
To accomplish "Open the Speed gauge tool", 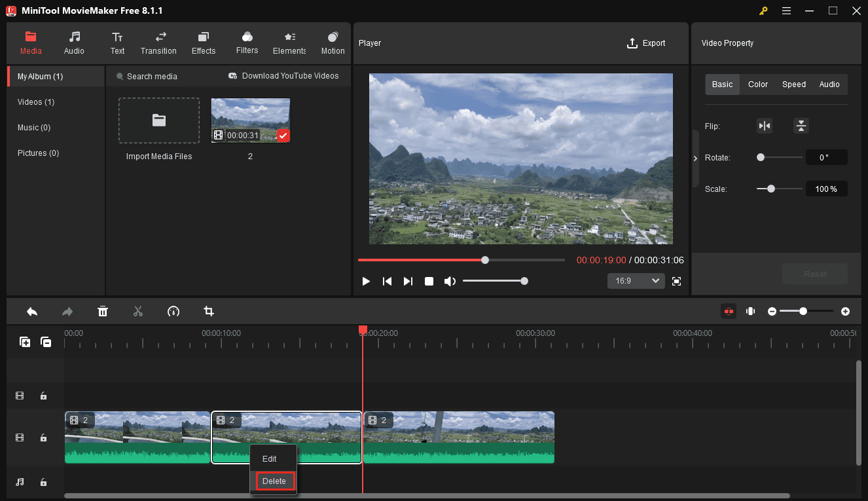I will pos(173,312).
